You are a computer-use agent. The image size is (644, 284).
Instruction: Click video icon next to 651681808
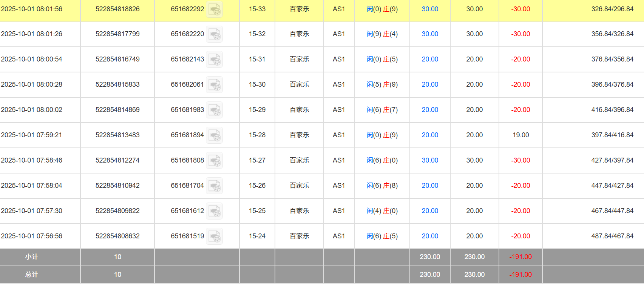coord(214,161)
